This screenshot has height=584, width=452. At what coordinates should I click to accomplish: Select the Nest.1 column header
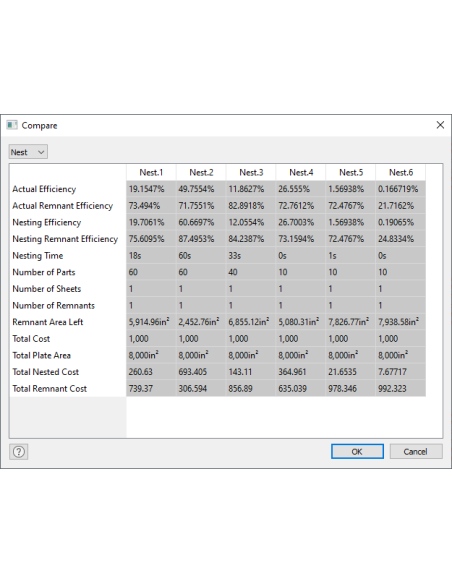coord(151,172)
